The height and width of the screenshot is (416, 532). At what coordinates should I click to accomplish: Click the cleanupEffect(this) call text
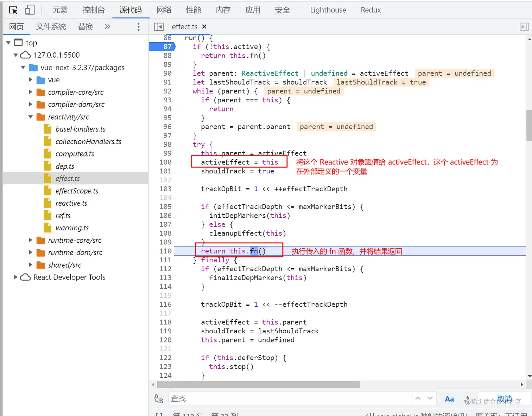pos(247,233)
